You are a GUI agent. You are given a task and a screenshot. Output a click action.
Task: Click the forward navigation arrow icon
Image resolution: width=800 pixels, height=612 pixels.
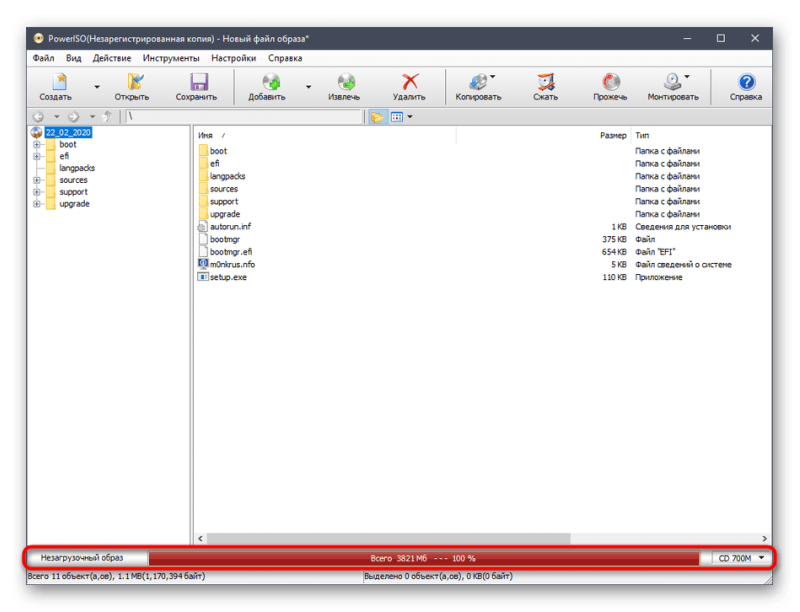click(73, 117)
